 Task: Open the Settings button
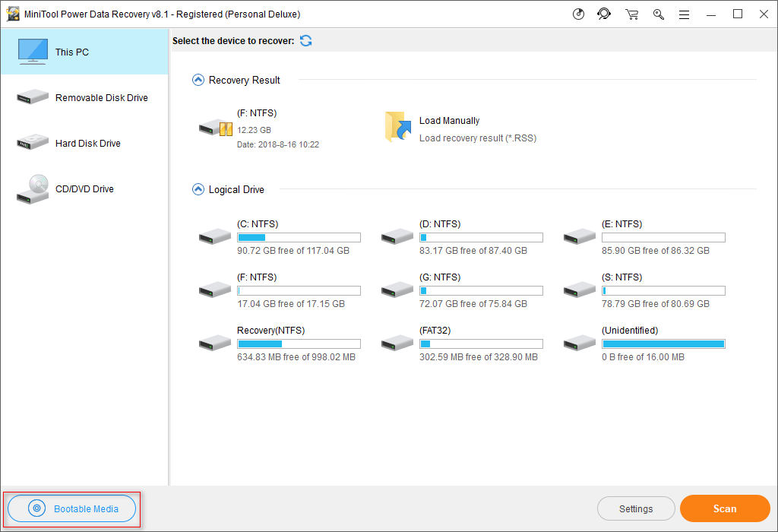636,508
